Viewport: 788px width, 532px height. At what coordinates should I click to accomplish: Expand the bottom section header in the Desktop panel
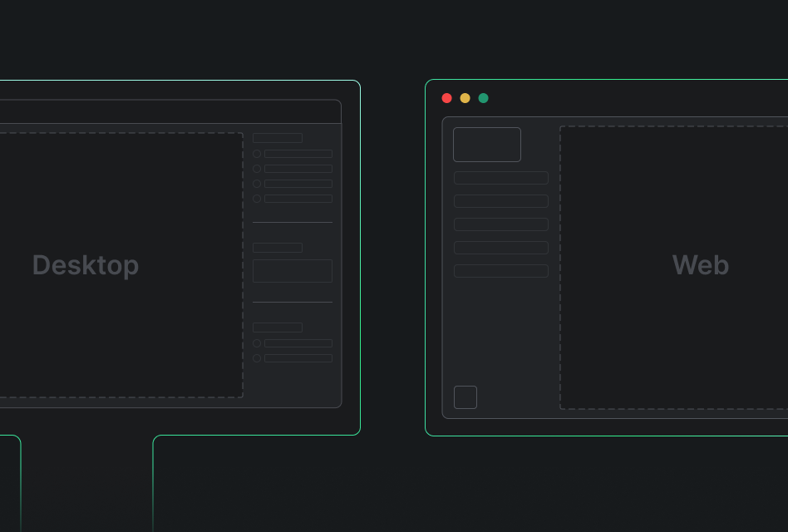(278, 328)
